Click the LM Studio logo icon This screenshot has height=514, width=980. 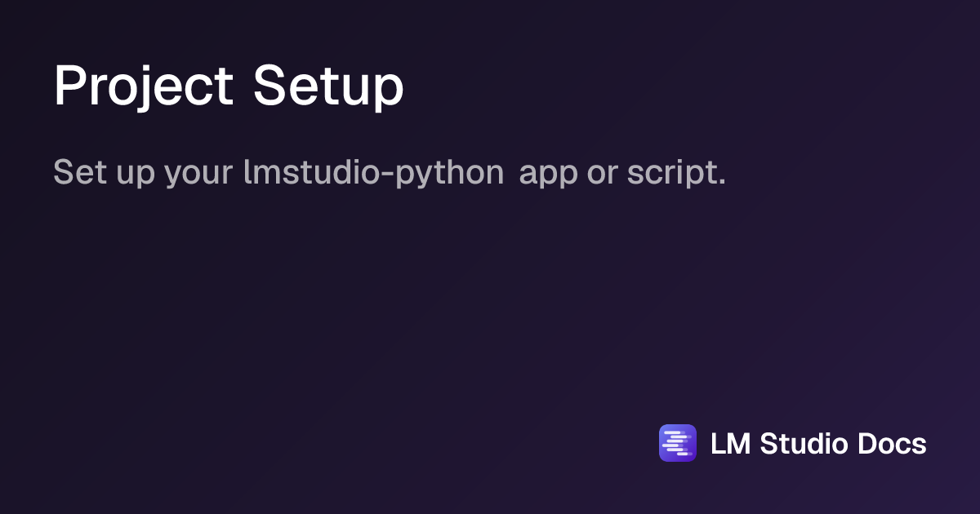[x=677, y=443]
